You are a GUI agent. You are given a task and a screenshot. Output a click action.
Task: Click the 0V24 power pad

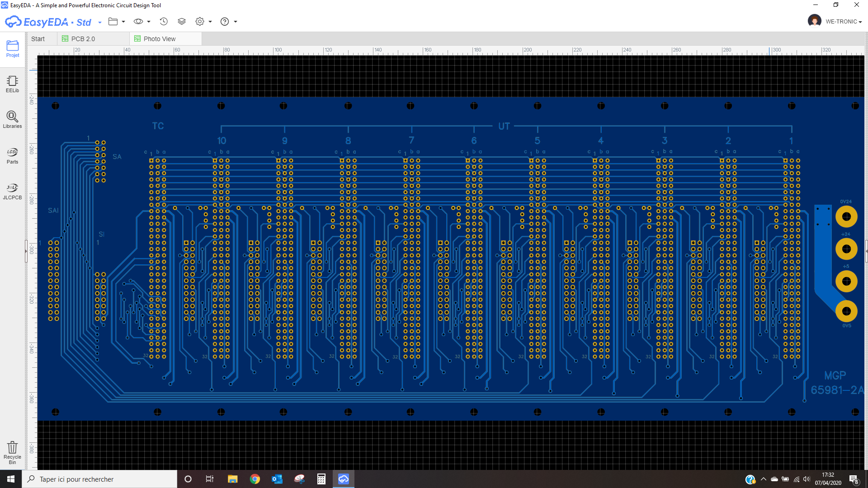[x=846, y=217]
